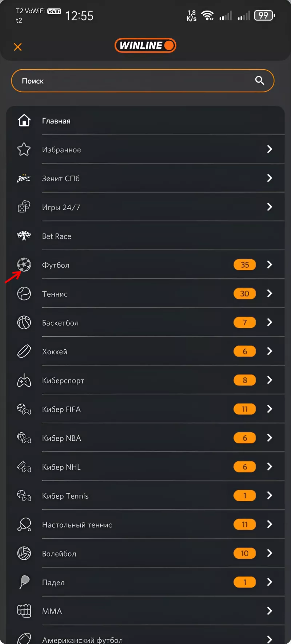
Task: Tap the Киберспорт gamepad icon
Action: click(x=24, y=380)
